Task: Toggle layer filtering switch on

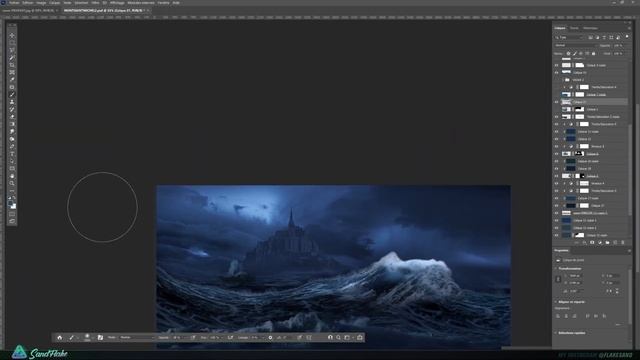Action: click(627, 37)
